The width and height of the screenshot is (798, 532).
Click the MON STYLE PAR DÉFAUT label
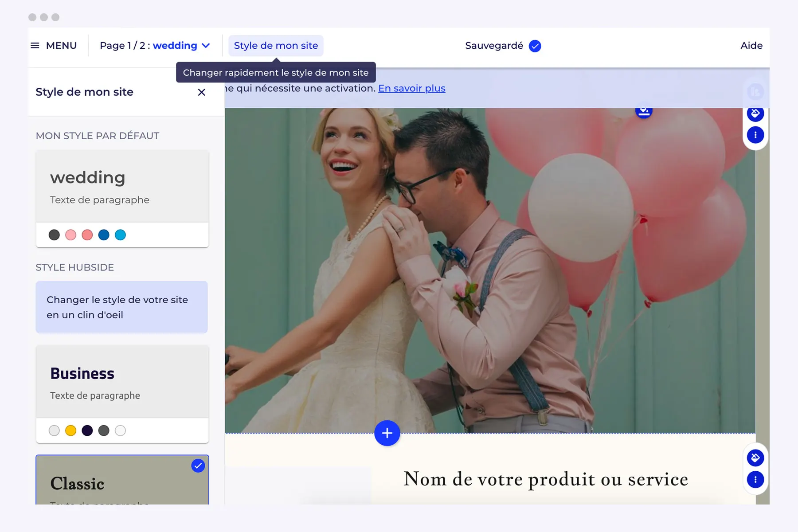pyautogui.click(x=98, y=136)
